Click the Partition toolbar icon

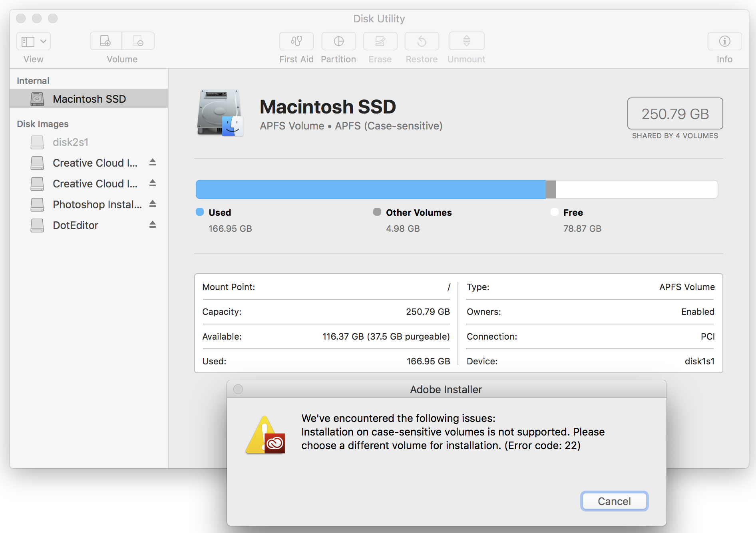tap(339, 41)
